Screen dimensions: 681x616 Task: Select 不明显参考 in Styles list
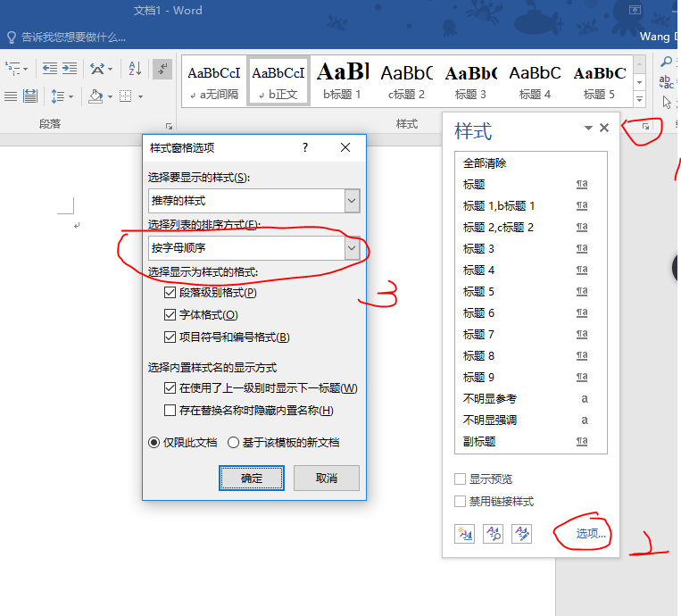pos(531,399)
